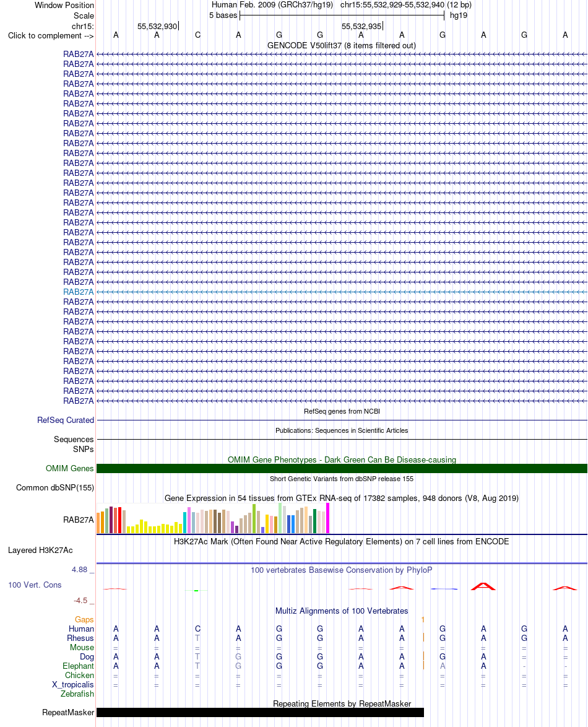Open the GENCODE V50lift37 track title
This screenshot has width=588, height=727.
pyautogui.click(x=342, y=45)
